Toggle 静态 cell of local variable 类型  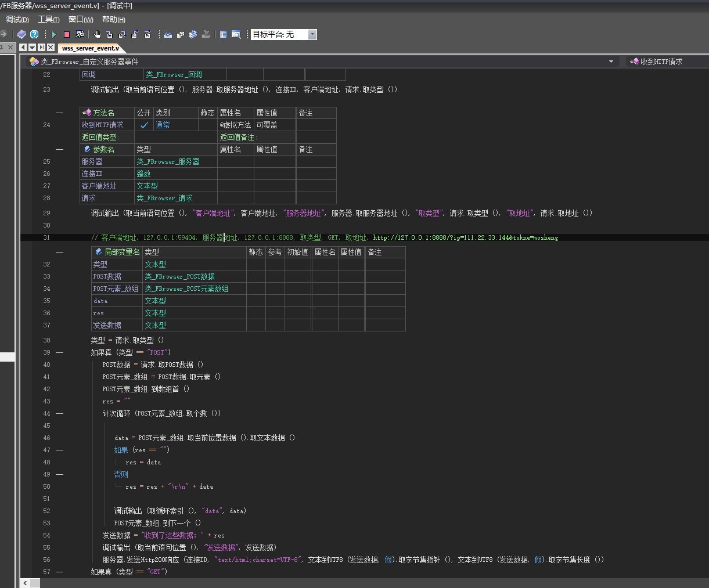click(x=256, y=264)
